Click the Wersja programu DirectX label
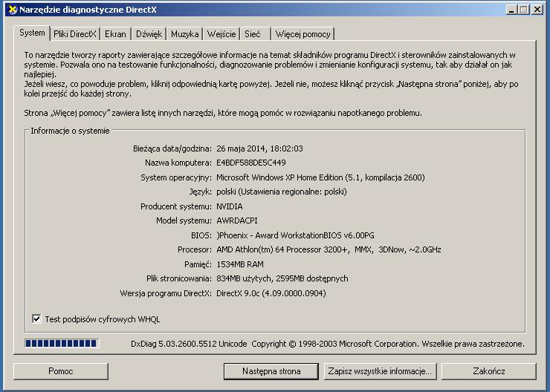 [x=166, y=293]
